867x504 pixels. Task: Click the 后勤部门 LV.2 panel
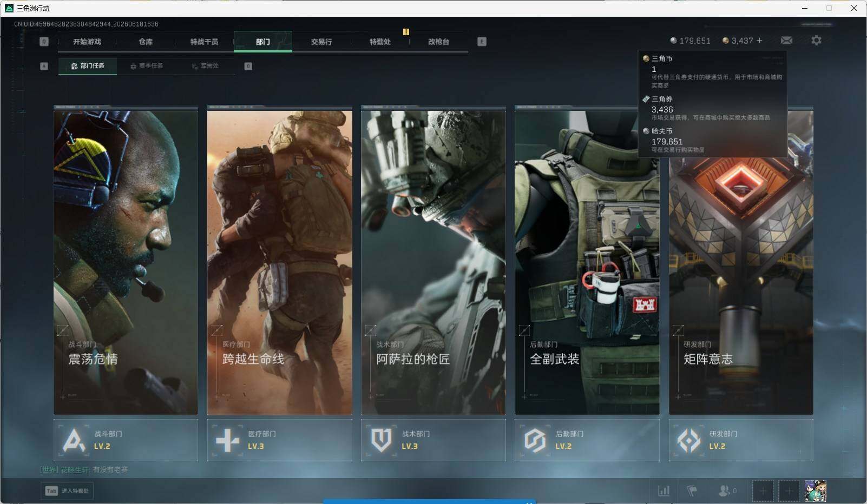pos(587,440)
